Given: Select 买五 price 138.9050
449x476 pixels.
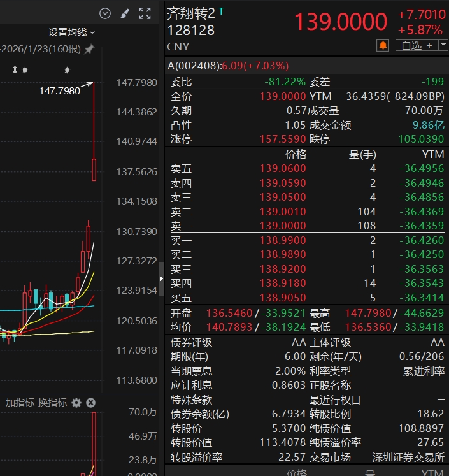Looking at the screenshot, I should pyautogui.click(x=283, y=298).
